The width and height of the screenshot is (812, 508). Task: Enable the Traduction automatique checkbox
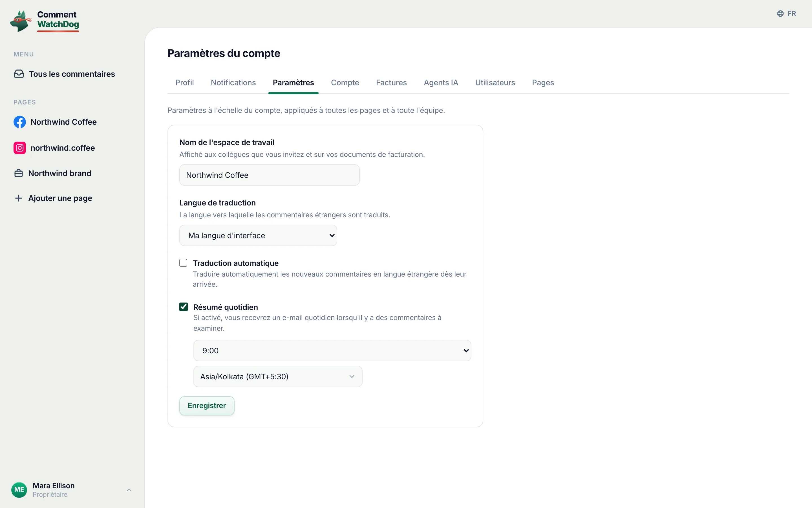tap(183, 263)
